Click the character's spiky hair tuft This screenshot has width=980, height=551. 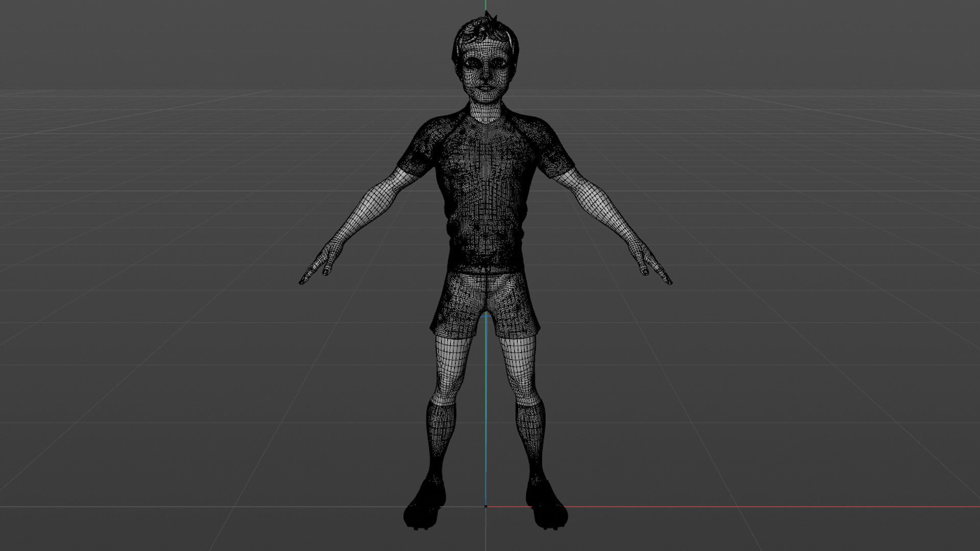click(x=491, y=18)
